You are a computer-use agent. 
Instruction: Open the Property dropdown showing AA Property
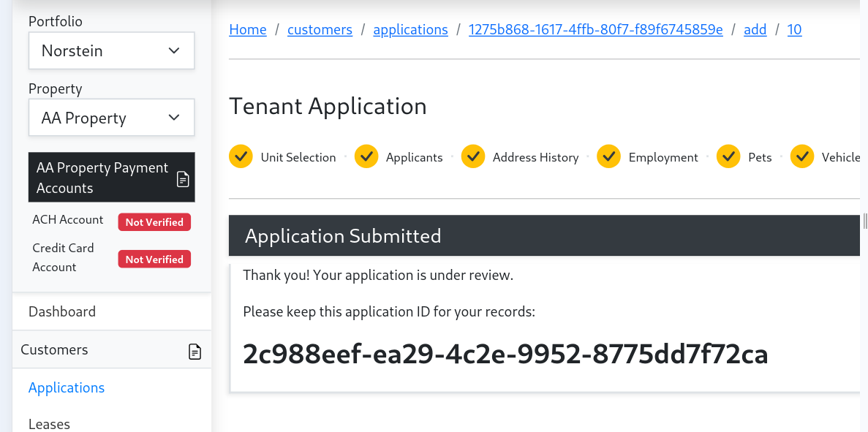[x=111, y=118]
